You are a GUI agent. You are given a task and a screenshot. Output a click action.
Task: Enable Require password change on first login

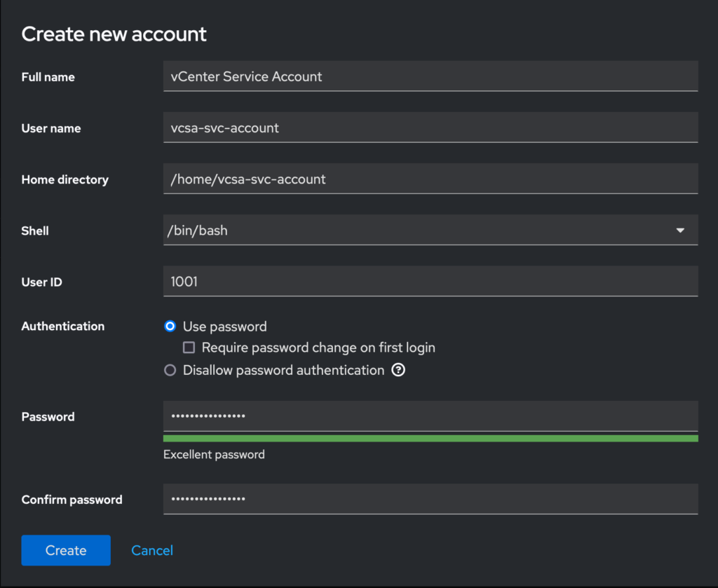189,348
